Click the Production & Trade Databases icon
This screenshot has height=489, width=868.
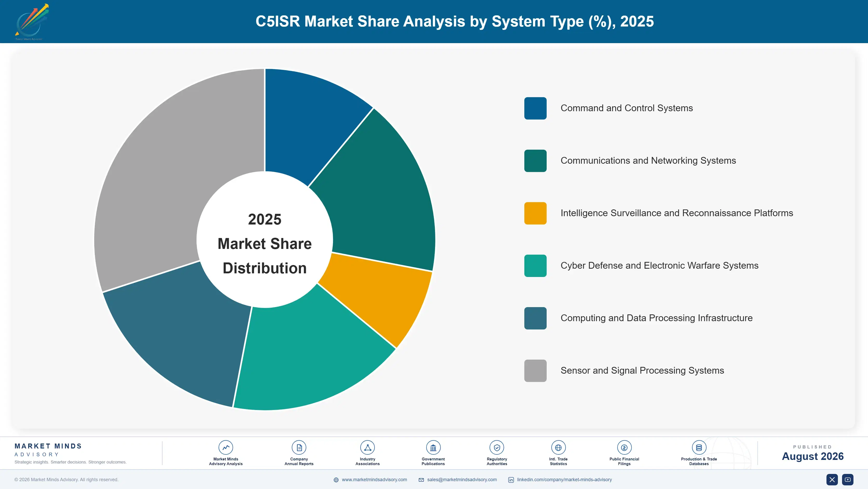[x=699, y=447]
